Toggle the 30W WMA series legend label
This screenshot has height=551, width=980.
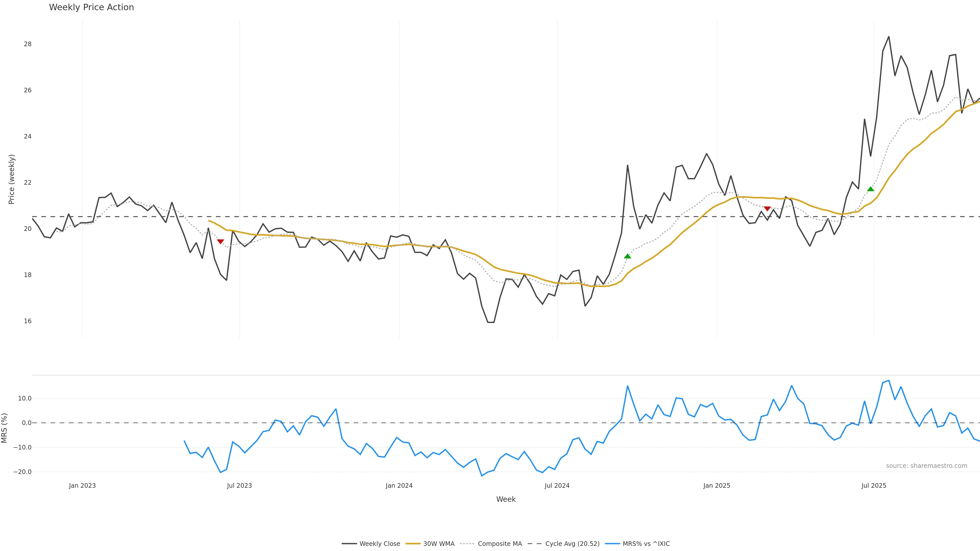pyautogui.click(x=439, y=544)
